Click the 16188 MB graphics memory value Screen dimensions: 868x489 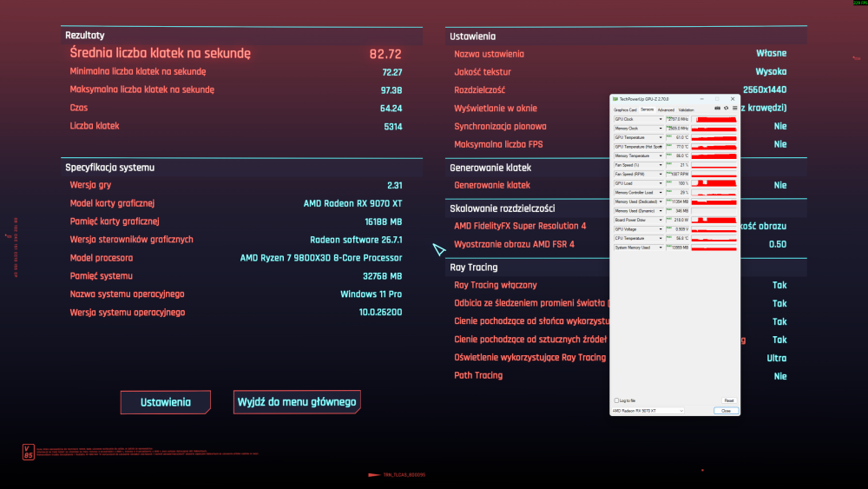(x=383, y=222)
